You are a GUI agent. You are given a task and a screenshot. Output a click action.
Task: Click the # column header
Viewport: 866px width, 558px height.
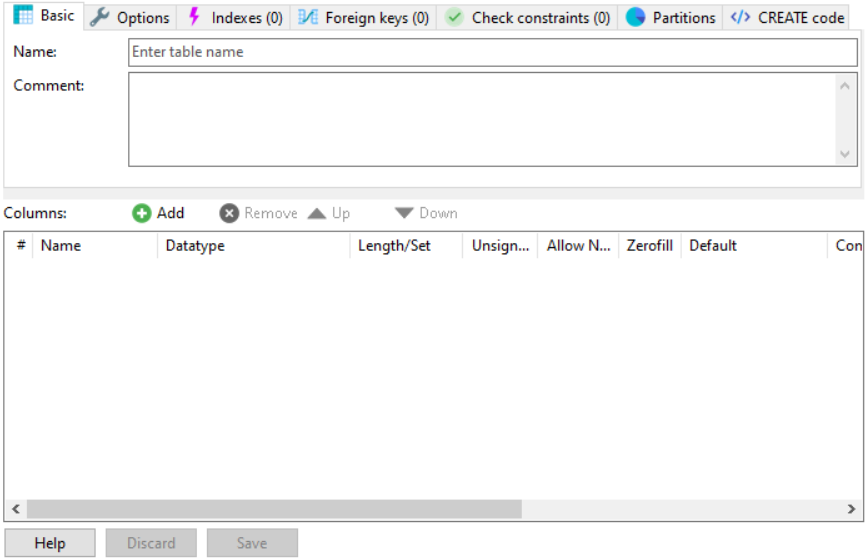coord(19,245)
